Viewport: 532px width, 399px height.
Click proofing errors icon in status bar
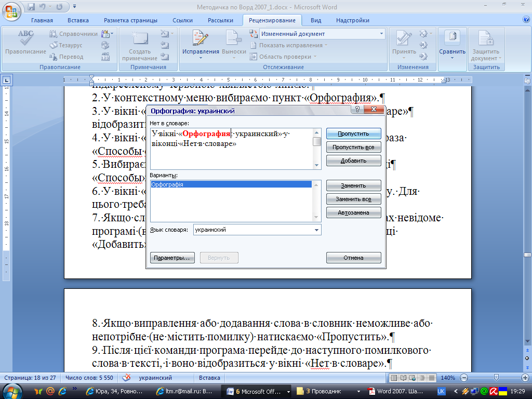click(x=127, y=377)
